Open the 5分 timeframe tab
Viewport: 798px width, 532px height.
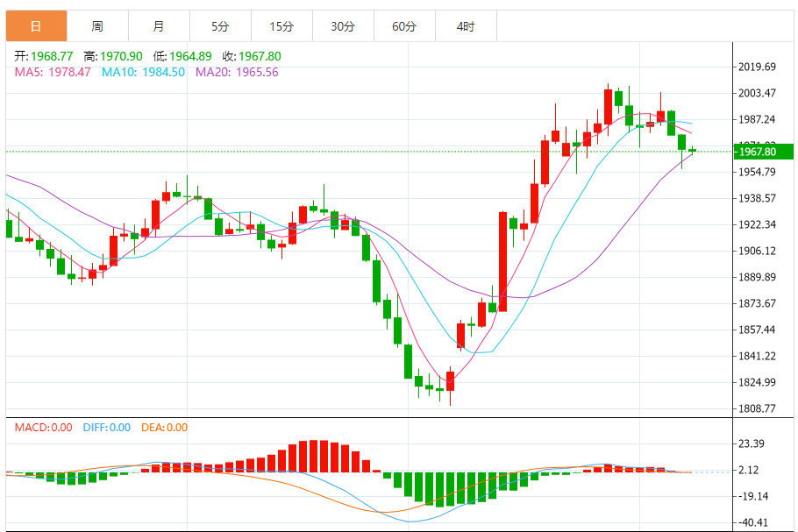[x=220, y=26]
